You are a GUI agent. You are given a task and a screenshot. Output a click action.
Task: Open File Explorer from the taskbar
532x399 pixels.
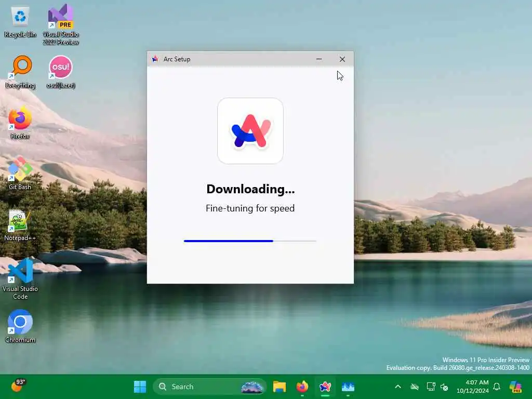point(279,387)
